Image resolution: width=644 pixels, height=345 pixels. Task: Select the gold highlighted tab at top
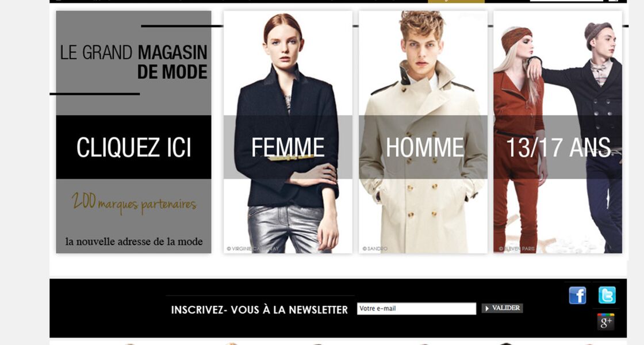pyautogui.click(x=457, y=1)
